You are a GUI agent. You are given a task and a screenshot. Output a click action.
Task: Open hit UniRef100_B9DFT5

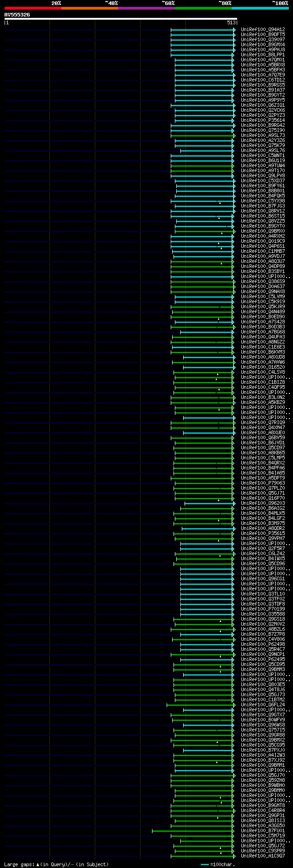click(263, 35)
